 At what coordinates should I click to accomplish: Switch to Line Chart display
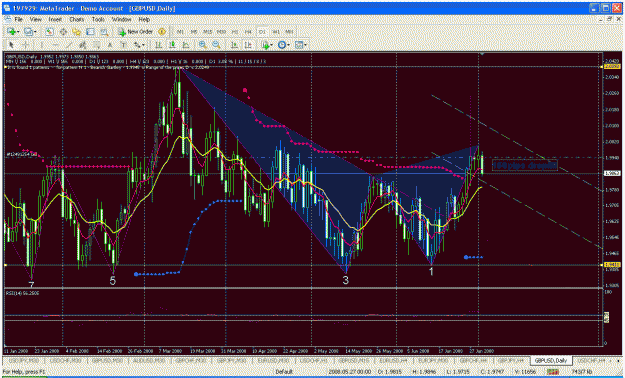click(x=186, y=45)
